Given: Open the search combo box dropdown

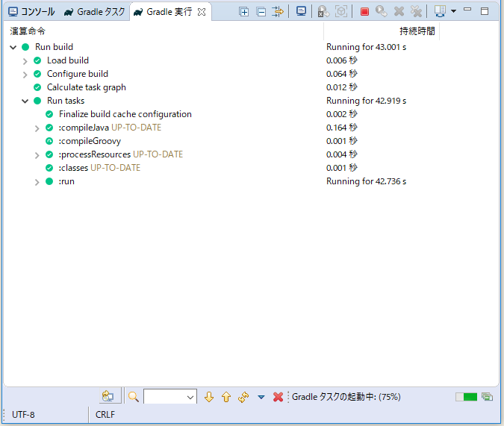Looking at the screenshot, I should point(190,398).
